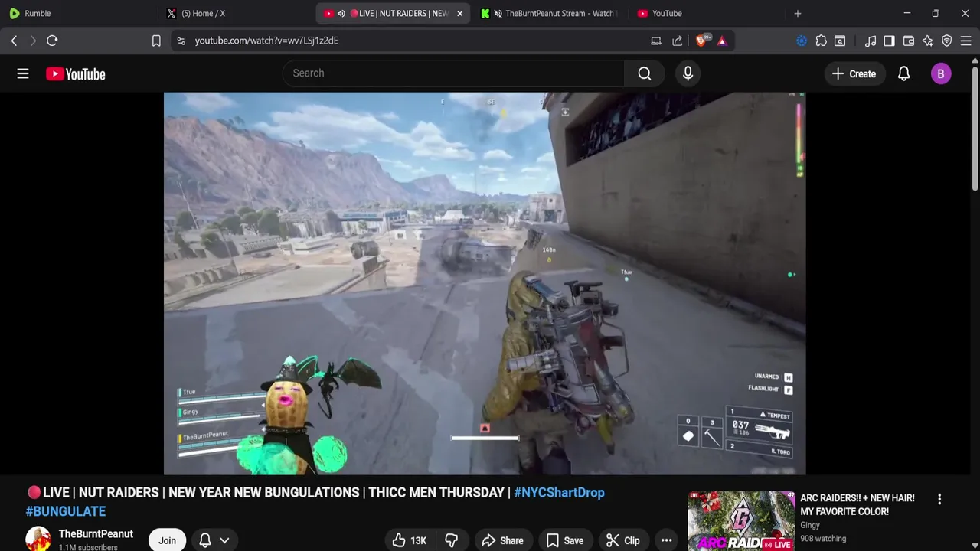Screen dimensions: 980x551
Task: Focus the YouTube search field
Action: 453,73
